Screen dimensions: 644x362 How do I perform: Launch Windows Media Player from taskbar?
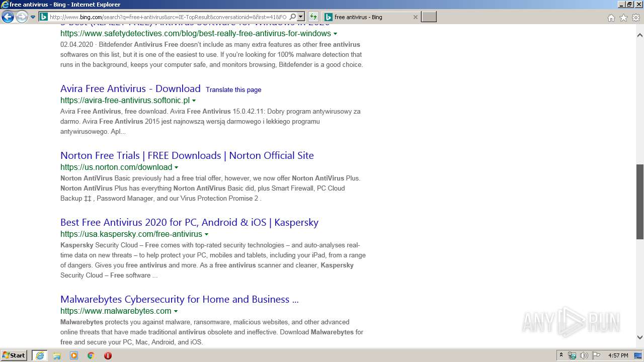pos(74,355)
